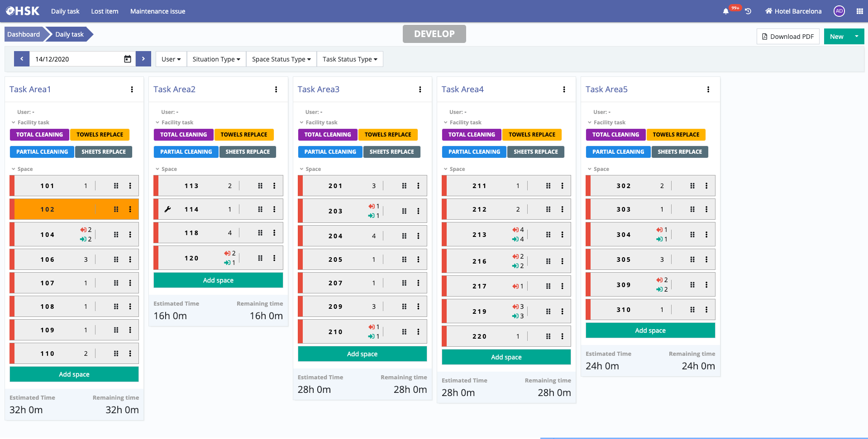The height and width of the screenshot is (439, 868).
Task: Open three-dot menu for Task Area3
Action: pos(420,90)
